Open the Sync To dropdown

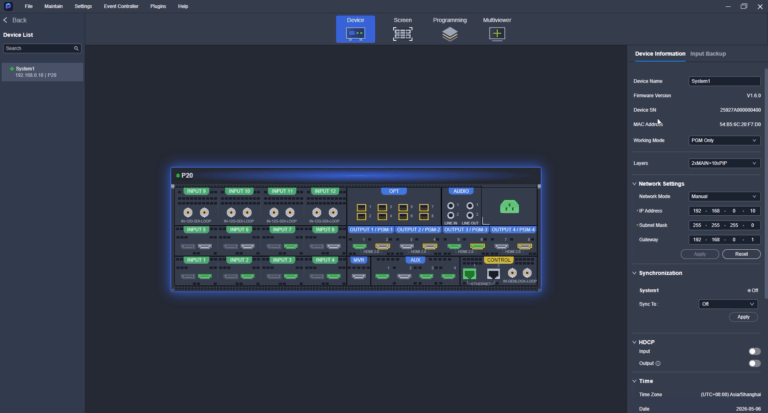728,304
